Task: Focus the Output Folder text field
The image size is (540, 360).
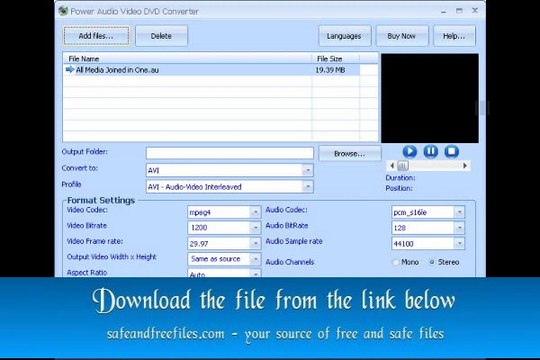Action: point(230,153)
